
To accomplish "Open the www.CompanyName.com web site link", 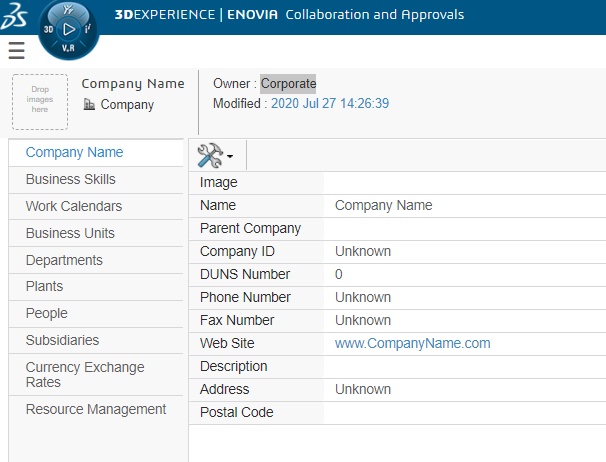I will click(x=412, y=343).
